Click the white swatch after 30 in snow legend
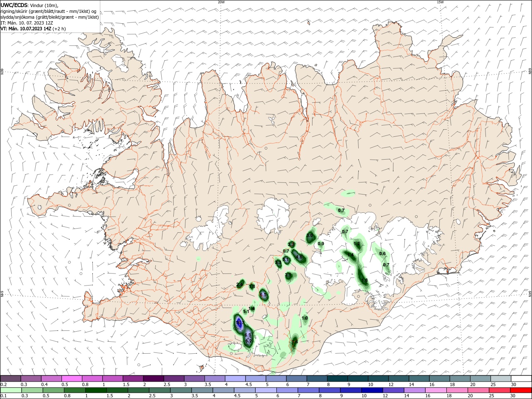 tap(521, 379)
